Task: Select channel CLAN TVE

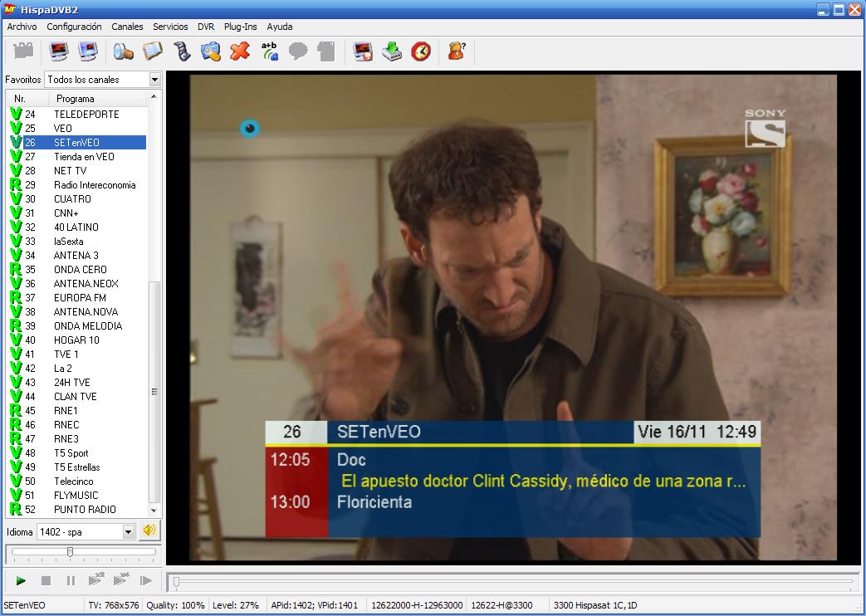Action: (78, 396)
